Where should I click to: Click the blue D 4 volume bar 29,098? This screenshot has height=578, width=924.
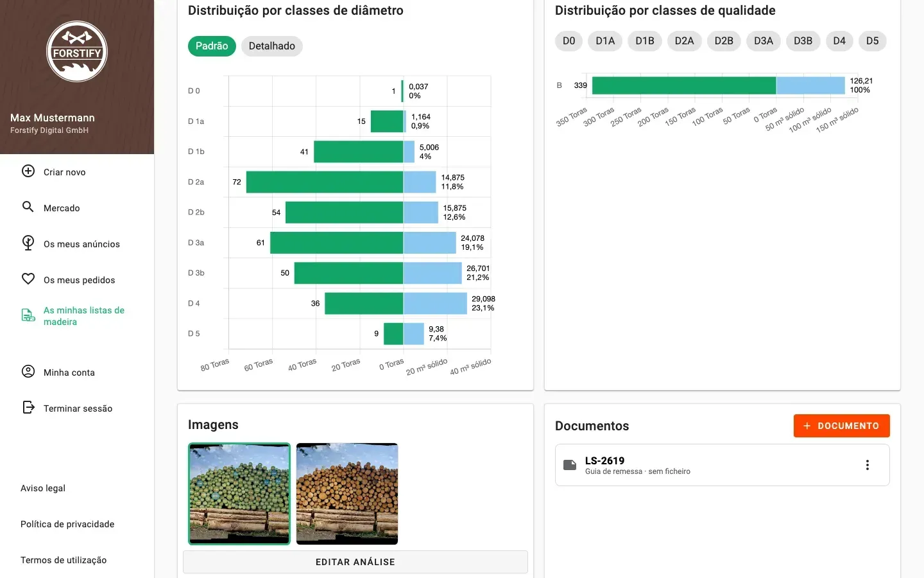pyautogui.click(x=435, y=303)
